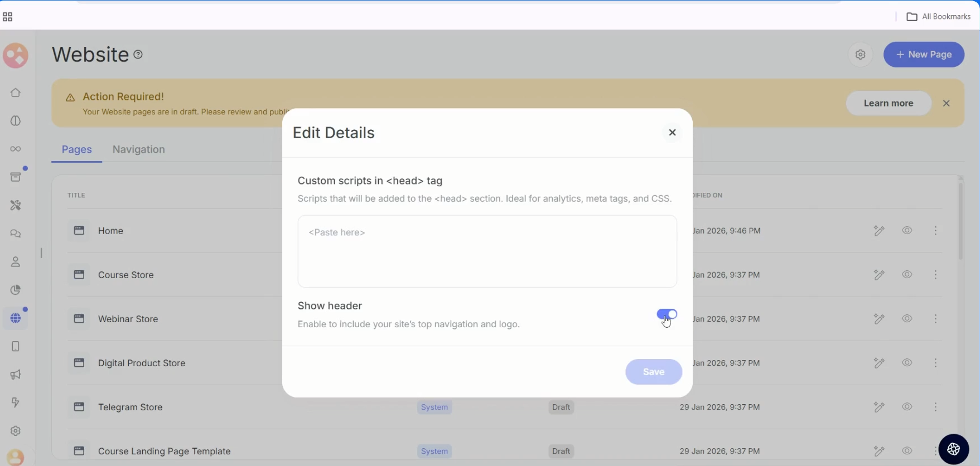Open three-dot menu for Webinar Store row
Screen dimensions: 980x466
[x=935, y=319]
